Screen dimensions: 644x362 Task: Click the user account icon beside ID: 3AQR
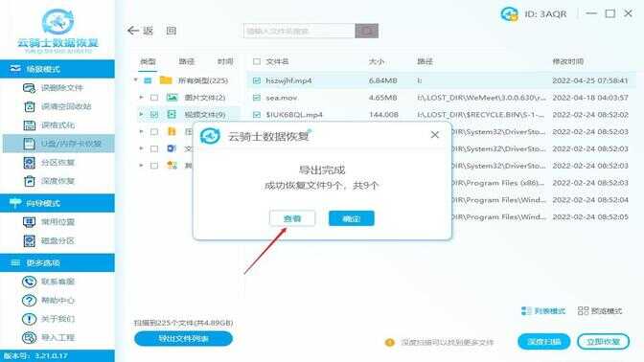coord(509,14)
